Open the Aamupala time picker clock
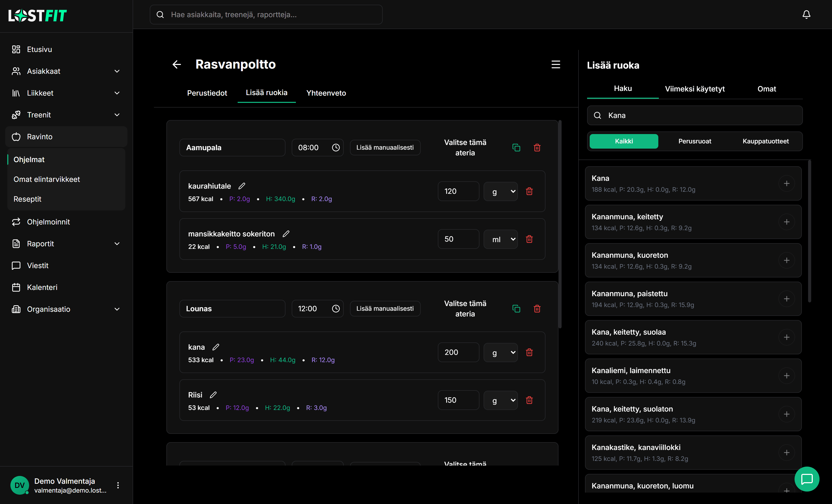The height and width of the screenshot is (504, 832). click(x=336, y=147)
